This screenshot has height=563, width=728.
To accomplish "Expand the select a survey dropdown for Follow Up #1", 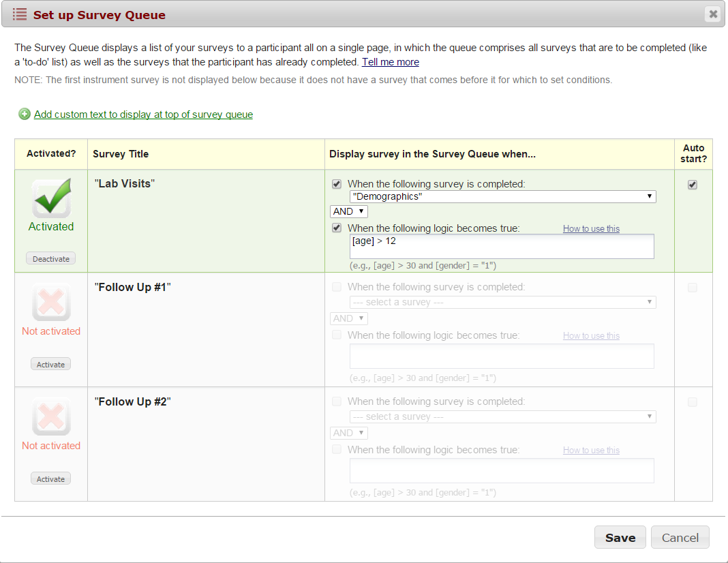I will 502,302.
